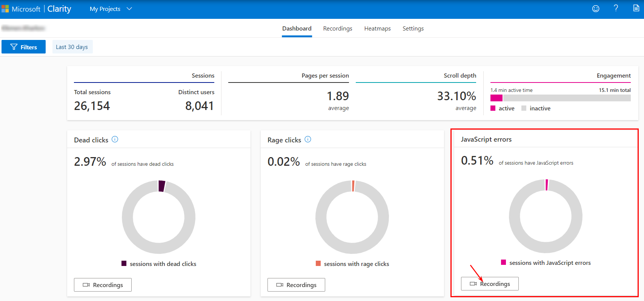This screenshot has width=644, height=301.
Task: Click the Last 30 days filter chip
Action: coord(72,47)
